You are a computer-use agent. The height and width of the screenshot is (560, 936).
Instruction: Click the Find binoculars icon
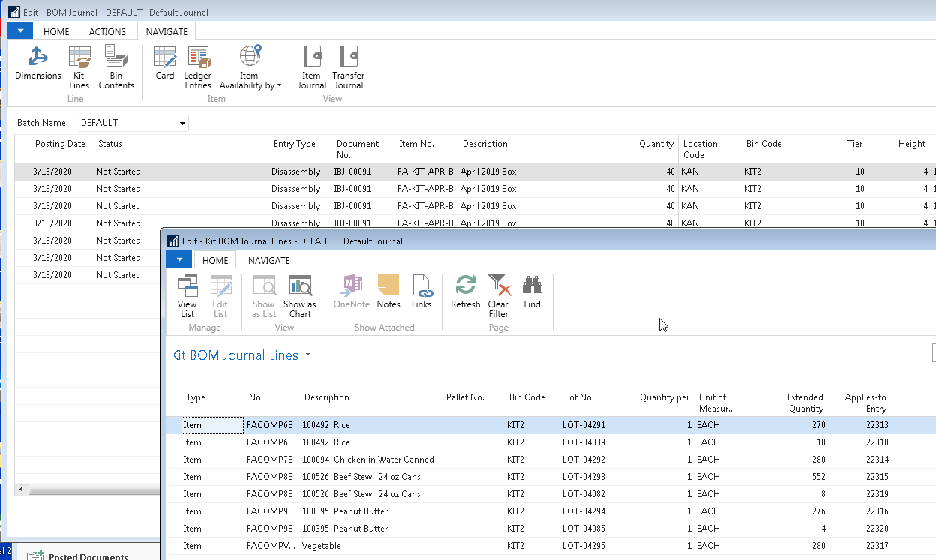coord(532,292)
